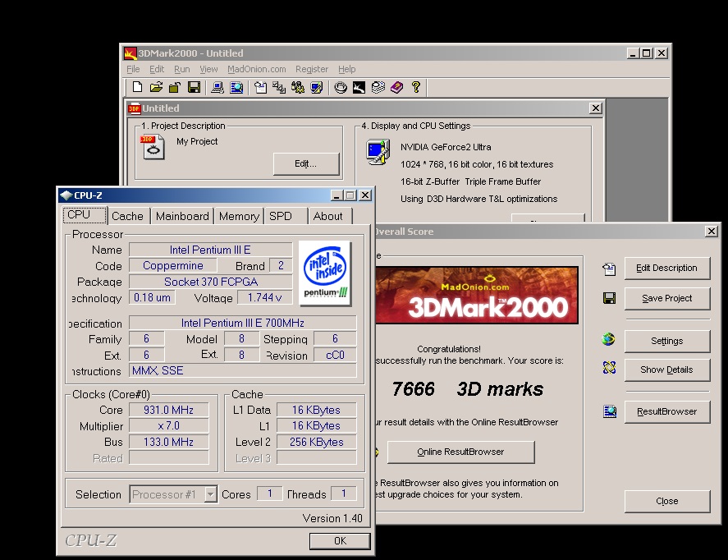Viewport: 728px width, 560px height.
Task: Click the New project page icon
Action: (x=137, y=87)
